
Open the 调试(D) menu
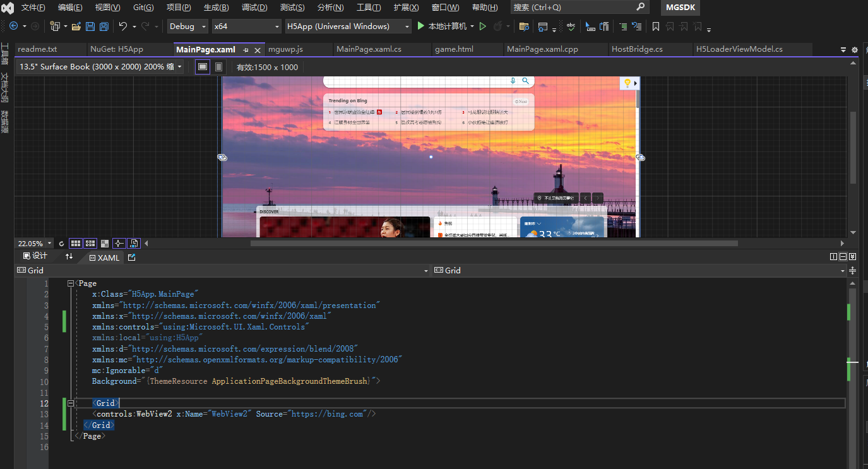click(254, 8)
